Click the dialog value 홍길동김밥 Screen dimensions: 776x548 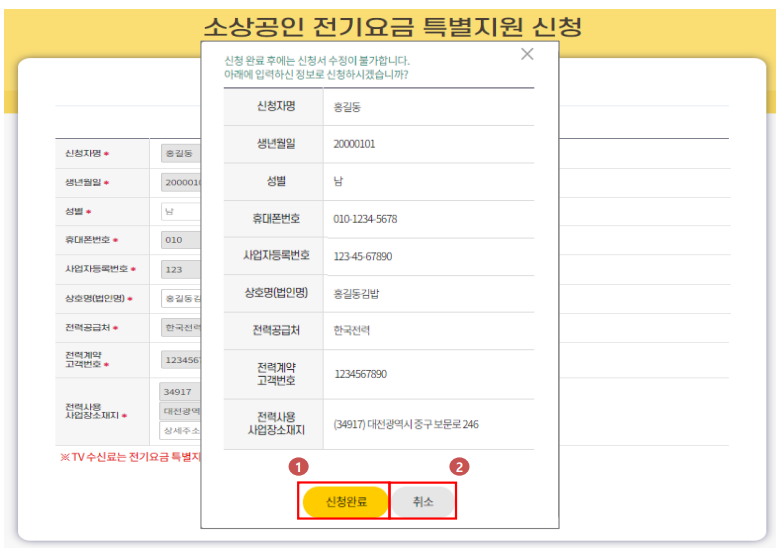356,294
